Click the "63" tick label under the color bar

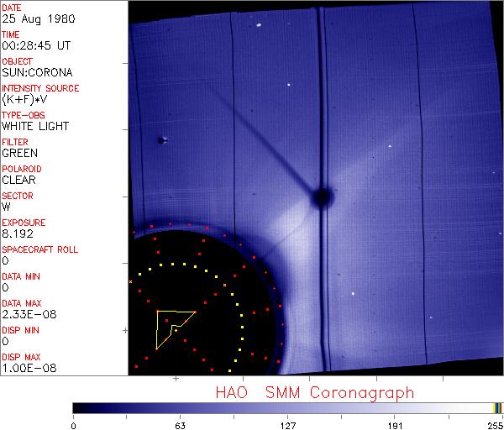coord(180,425)
